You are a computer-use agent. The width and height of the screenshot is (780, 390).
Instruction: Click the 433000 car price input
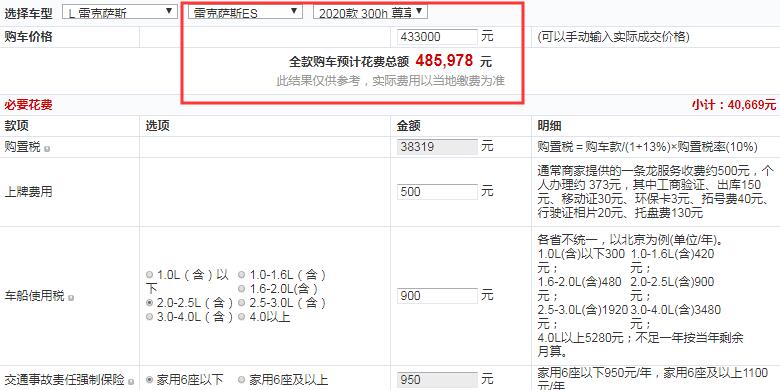pyautogui.click(x=437, y=37)
